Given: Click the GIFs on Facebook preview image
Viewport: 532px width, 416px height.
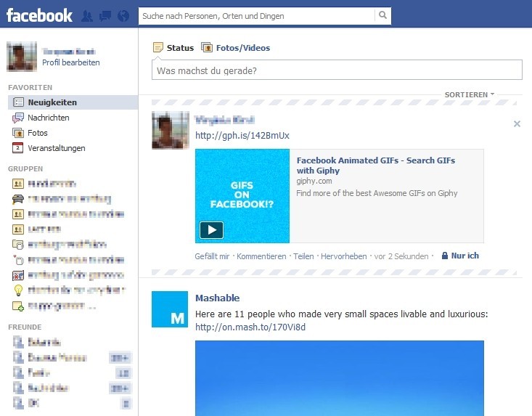Looking at the screenshot, I should point(242,196).
